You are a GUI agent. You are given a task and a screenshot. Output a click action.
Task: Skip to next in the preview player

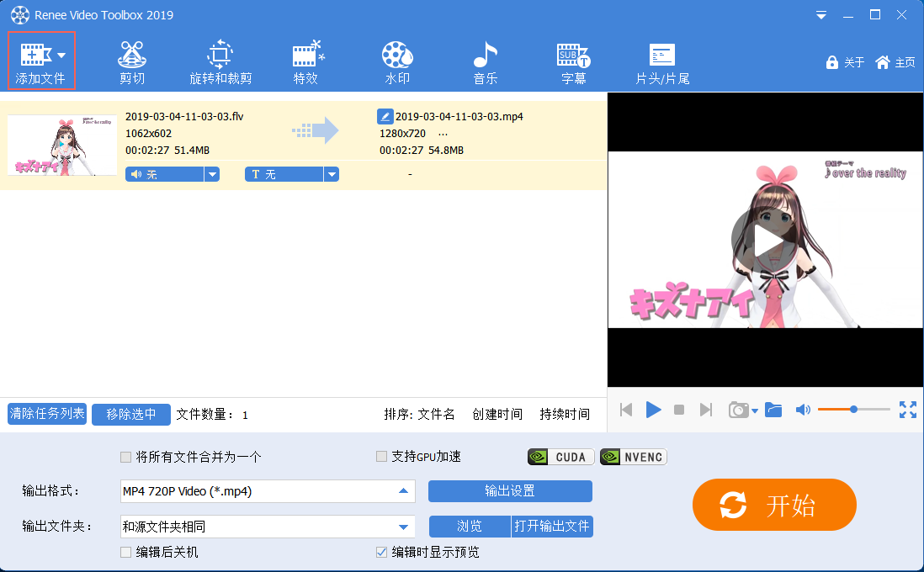(x=705, y=410)
